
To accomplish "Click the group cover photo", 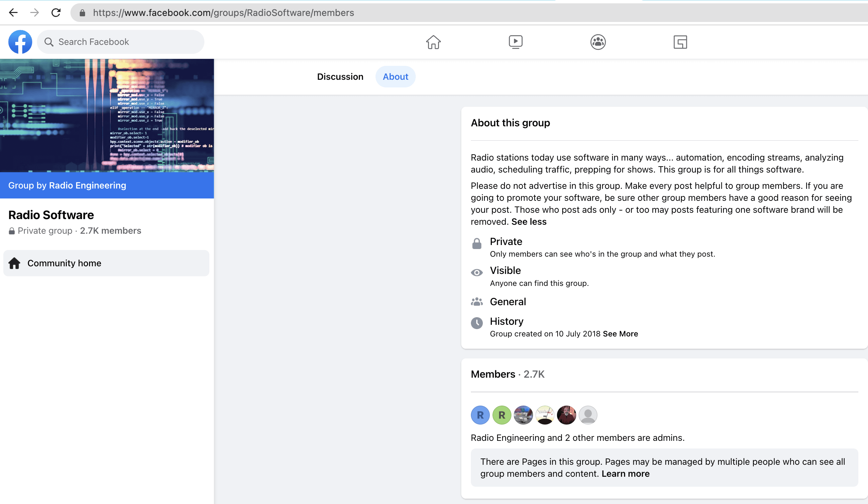I will point(107,115).
